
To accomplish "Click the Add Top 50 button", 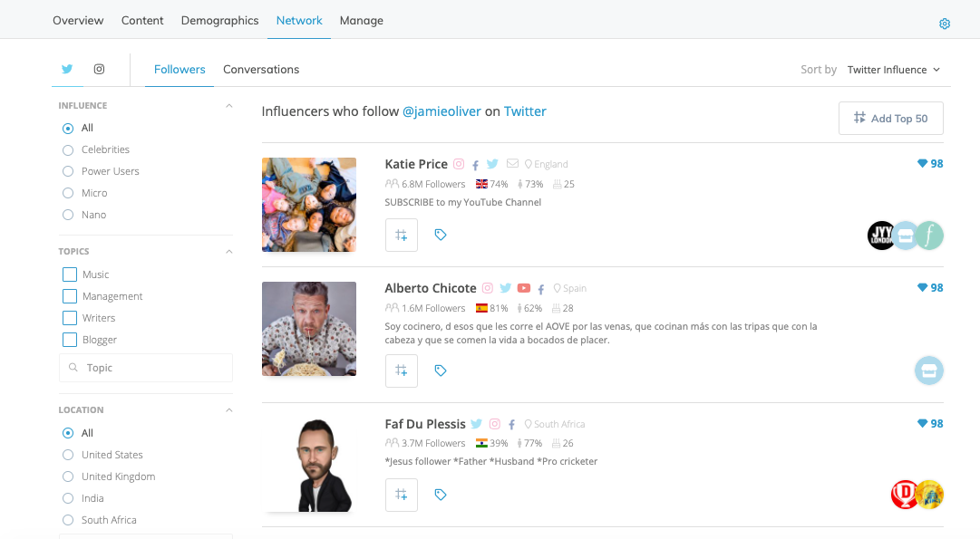I will coord(890,118).
